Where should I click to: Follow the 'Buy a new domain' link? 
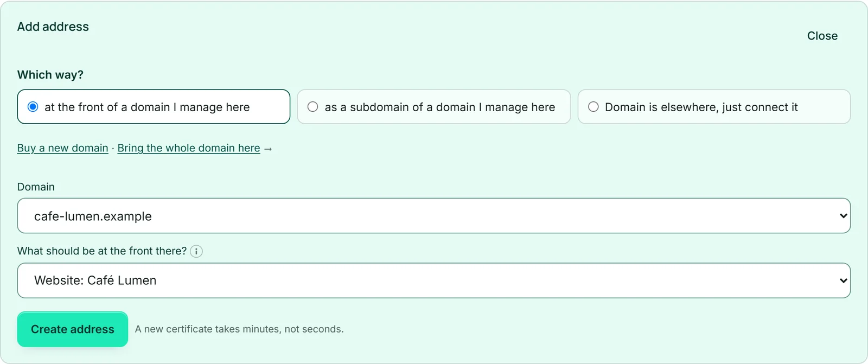63,148
